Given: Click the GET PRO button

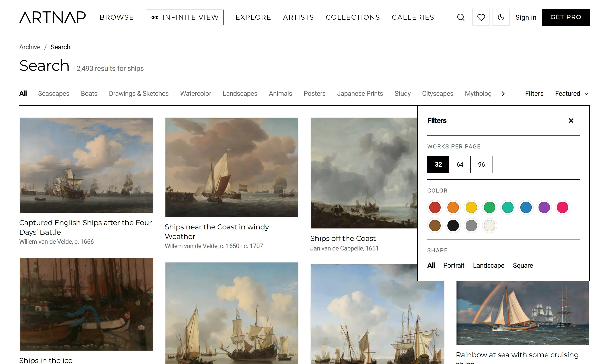Looking at the screenshot, I should pyautogui.click(x=566, y=17).
